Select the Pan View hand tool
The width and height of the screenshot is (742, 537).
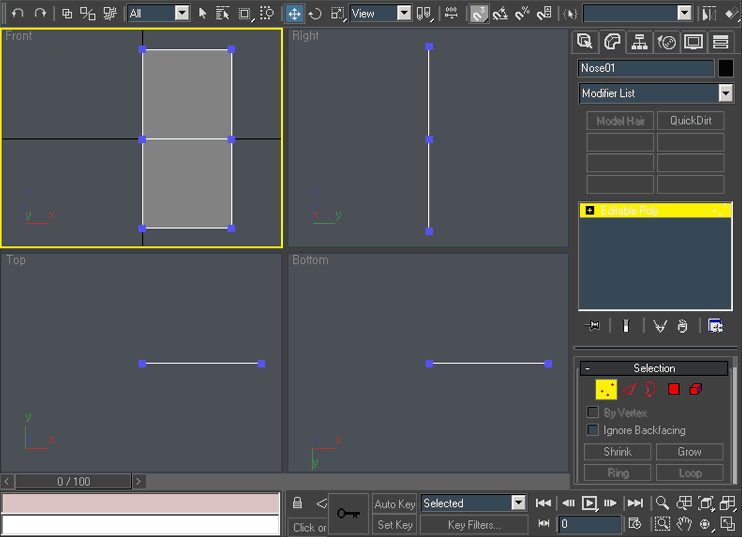pyautogui.click(x=685, y=523)
